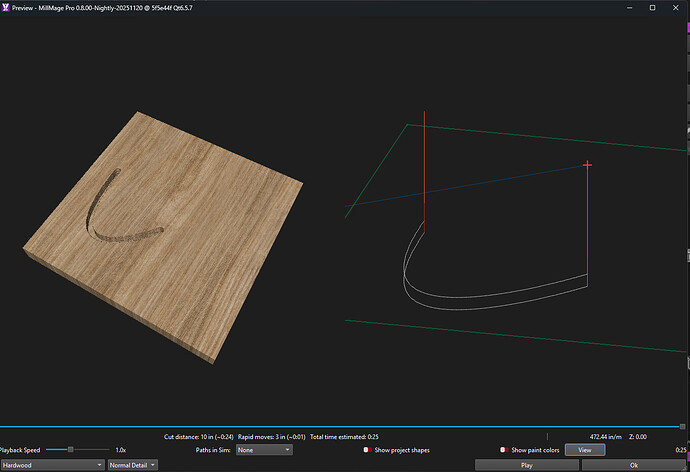The width and height of the screenshot is (690, 472).
Task: Open the Paths in Sim dropdown
Action: coord(264,450)
